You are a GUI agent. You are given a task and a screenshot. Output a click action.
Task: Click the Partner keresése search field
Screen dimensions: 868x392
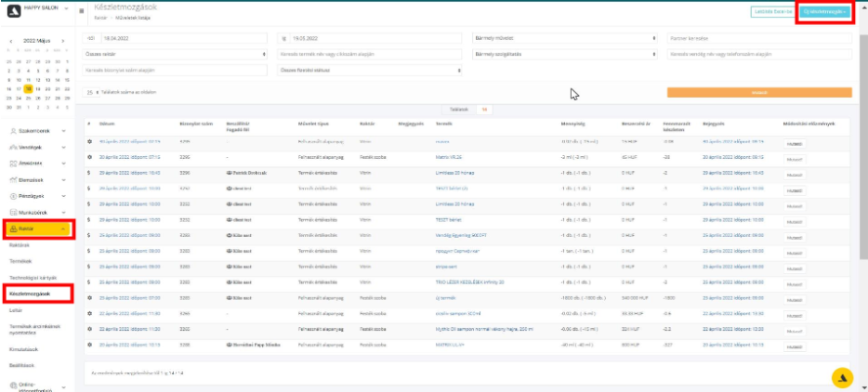[759, 38]
